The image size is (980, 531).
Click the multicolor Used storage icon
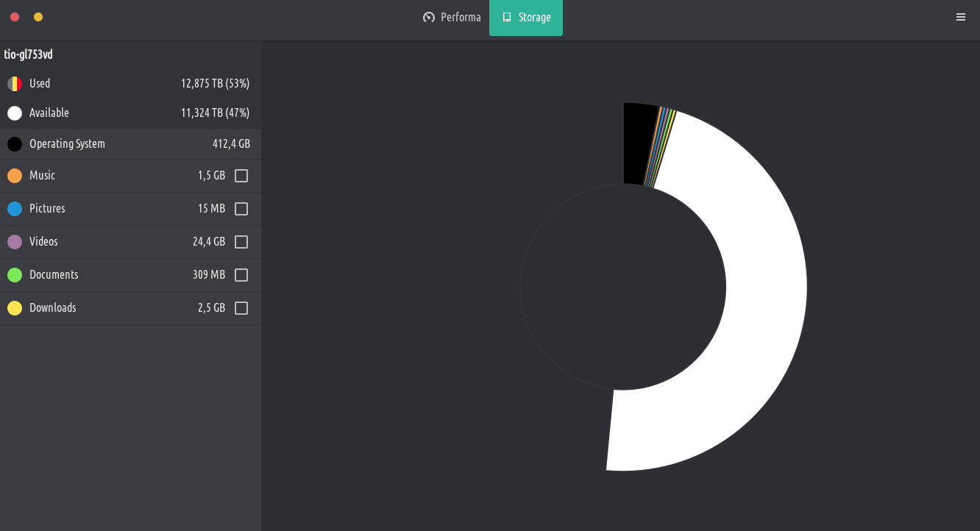click(x=15, y=84)
